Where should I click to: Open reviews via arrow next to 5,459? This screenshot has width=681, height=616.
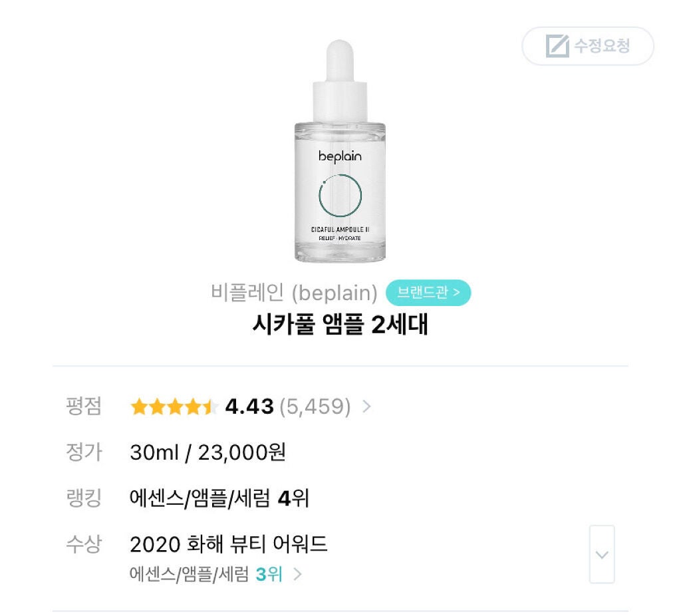click(x=367, y=406)
